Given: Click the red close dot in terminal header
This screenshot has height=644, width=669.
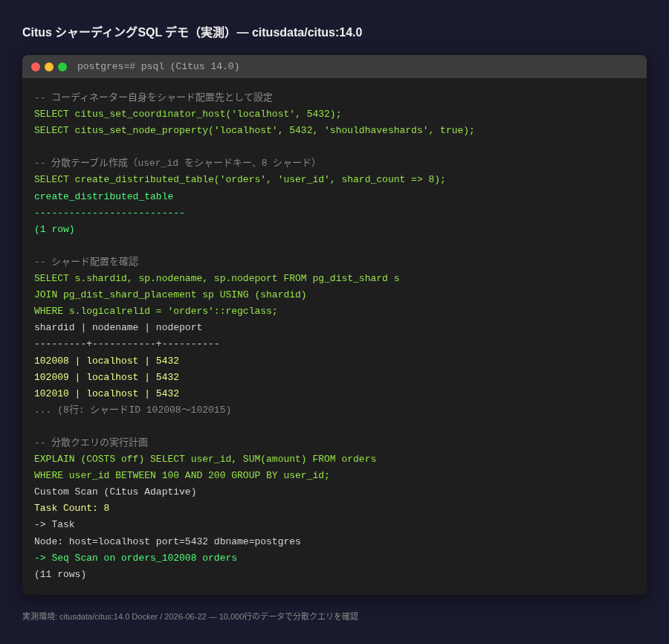Looking at the screenshot, I should pyautogui.click(x=36, y=67).
